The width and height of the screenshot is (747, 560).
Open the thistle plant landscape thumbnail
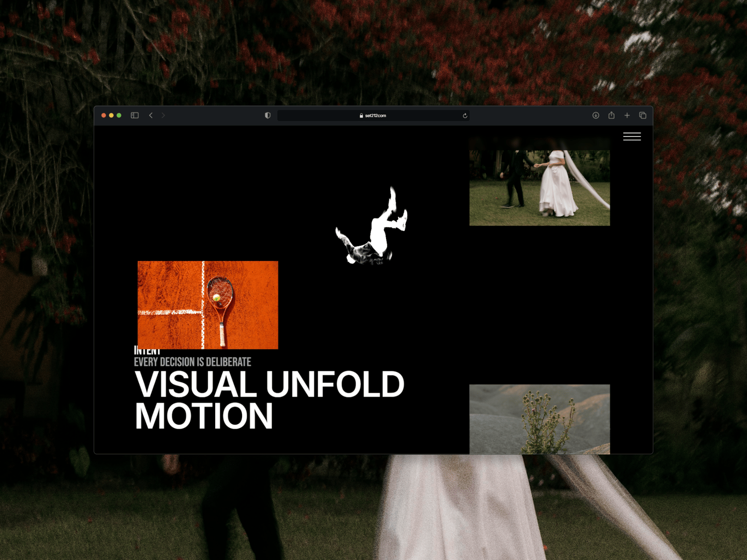(x=539, y=419)
